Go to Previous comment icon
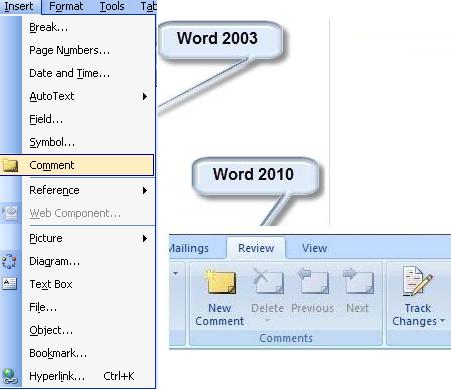The image size is (451, 390). pos(313,281)
